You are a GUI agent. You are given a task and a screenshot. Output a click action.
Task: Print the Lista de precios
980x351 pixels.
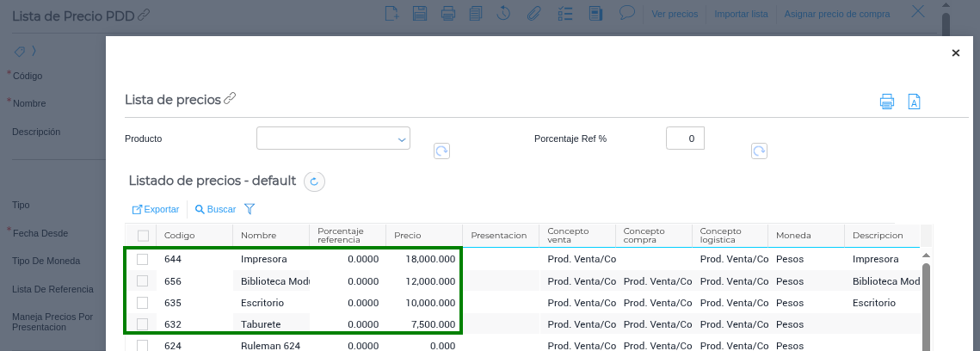tap(887, 102)
